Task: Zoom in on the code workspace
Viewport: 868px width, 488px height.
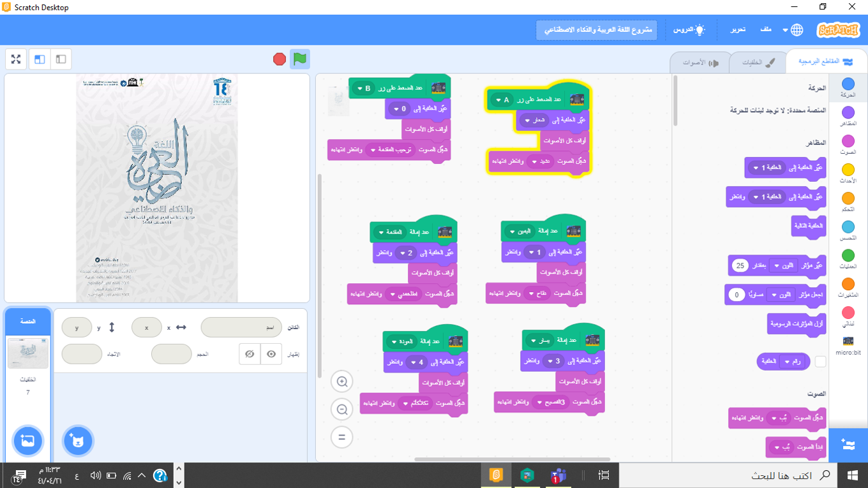Action: [x=342, y=382]
